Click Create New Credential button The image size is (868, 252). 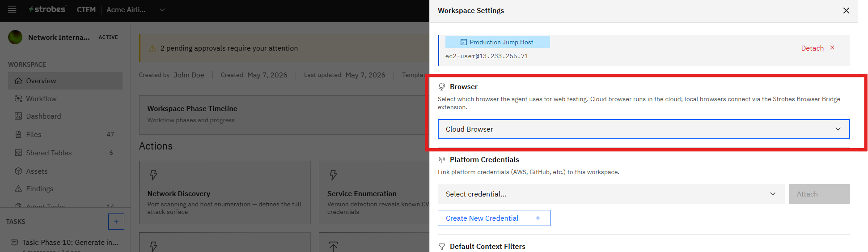[x=494, y=218]
